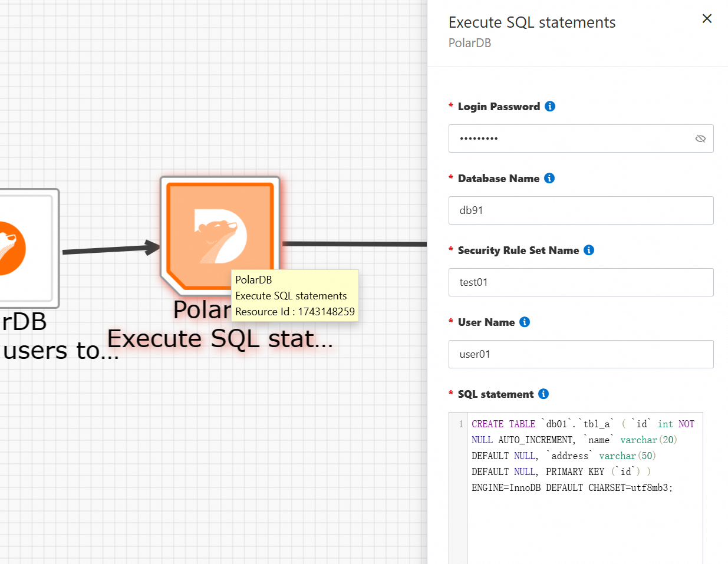Image resolution: width=728 pixels, height=564 pixels.
Task: Show info for Login Password
Action: (550, 106)
